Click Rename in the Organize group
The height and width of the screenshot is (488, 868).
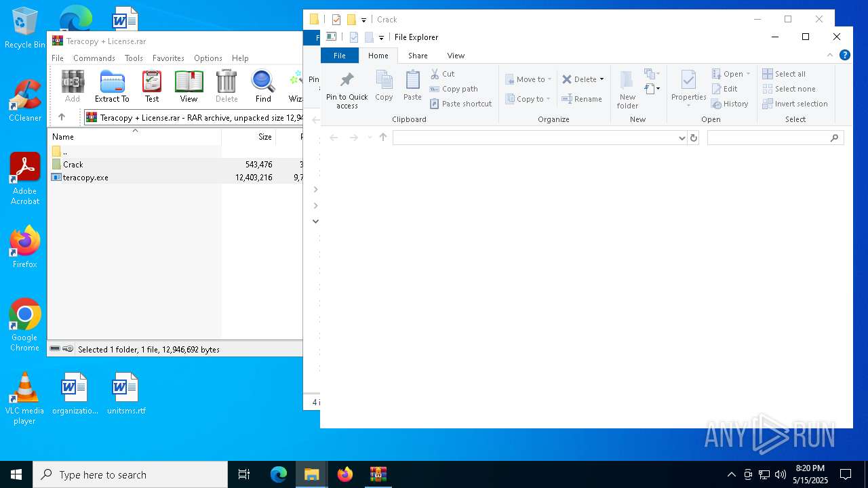coord(582,99)
